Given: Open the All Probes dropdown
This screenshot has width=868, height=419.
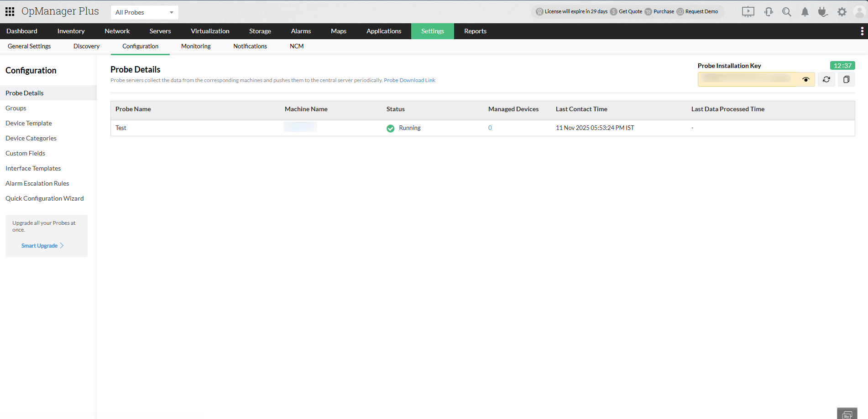Looking at the screenshot, I should (x=144, y=12).
